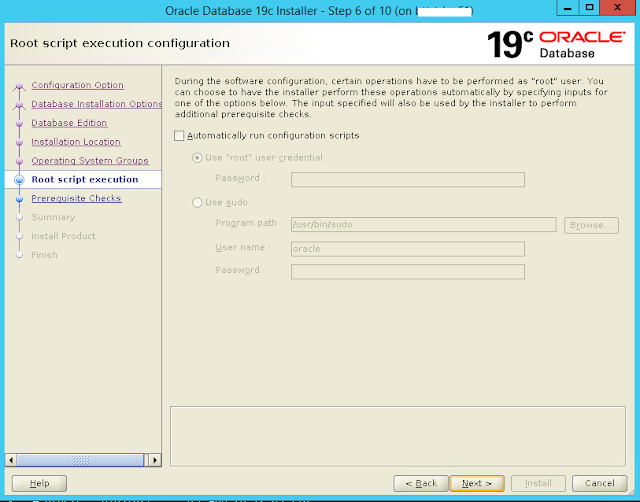Click the Program path field
This screenshot has width=640, height=502.
pyautogui.click(x=424, y=224)
